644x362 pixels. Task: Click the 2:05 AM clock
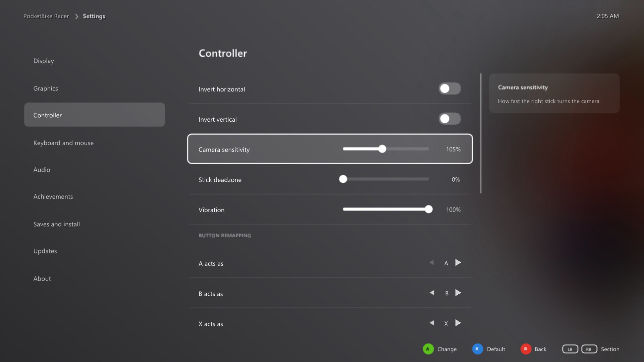(607, 16)
